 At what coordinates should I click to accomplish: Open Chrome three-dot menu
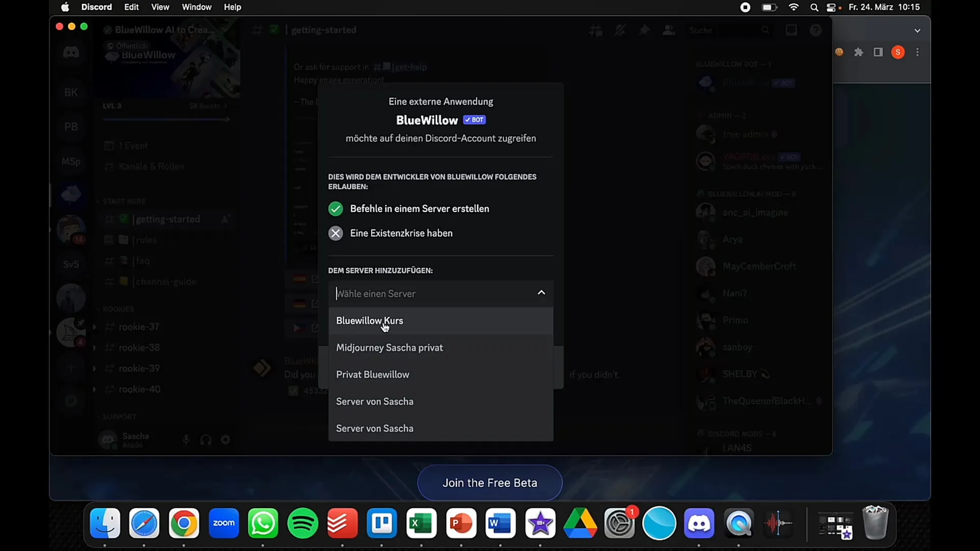[917, 52]
